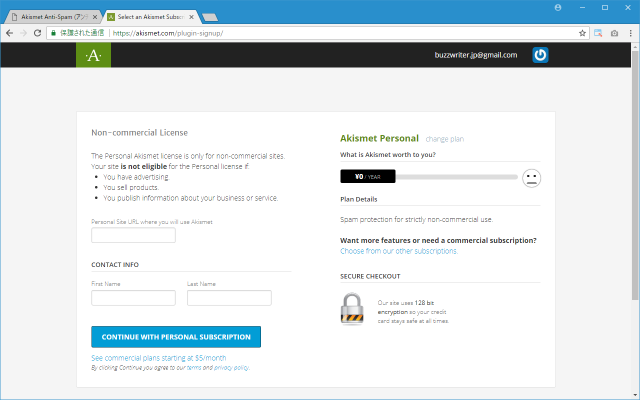Click the Akismet green logo
The image size is (640, 400).
pyautogui.click(x=93, y=55)
